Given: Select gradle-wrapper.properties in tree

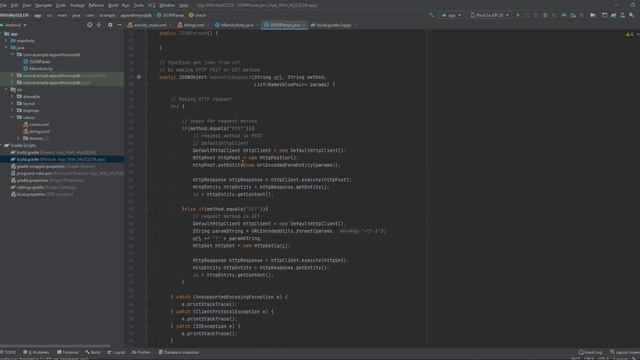Looking at the screenshot, I should [x=56, y=167].
